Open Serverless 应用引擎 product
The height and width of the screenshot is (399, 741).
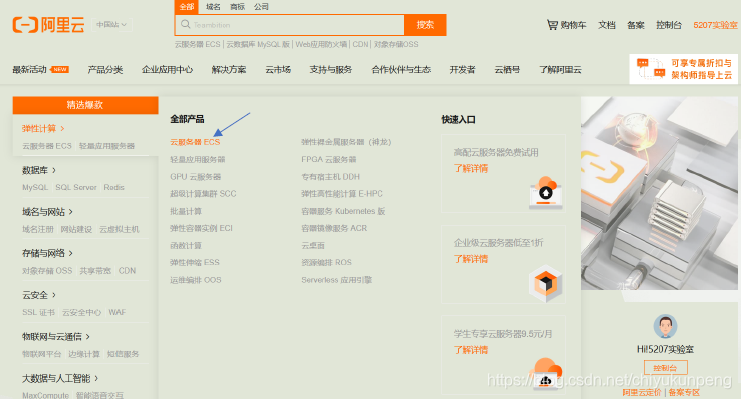(x=336, y=280)
